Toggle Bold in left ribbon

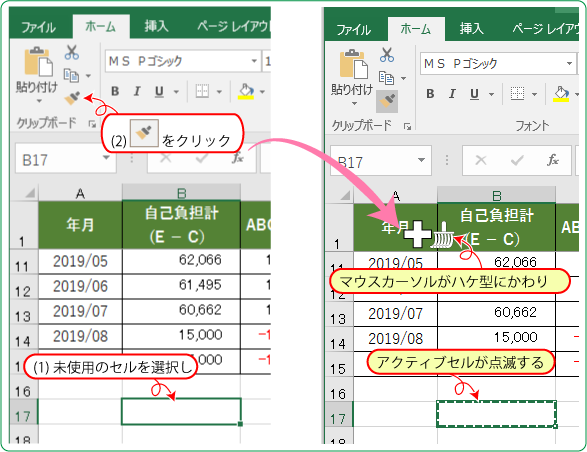point(115,91)
